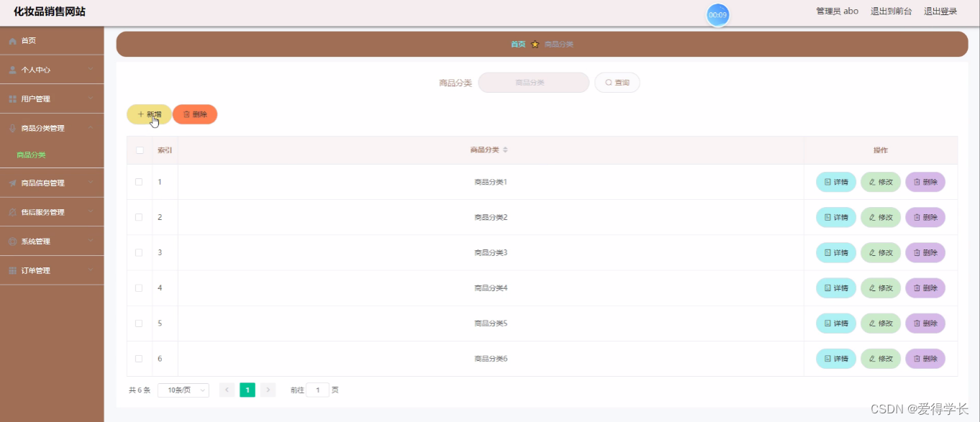This screenshot has width=980, height=422.
Task: Click the microphone icon for 商品分类管理
Action: [12, 128]
